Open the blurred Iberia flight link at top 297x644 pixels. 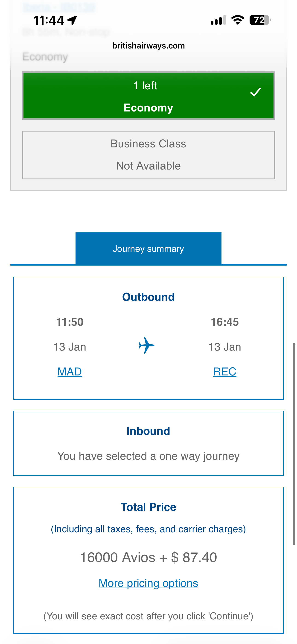[59, 7]
